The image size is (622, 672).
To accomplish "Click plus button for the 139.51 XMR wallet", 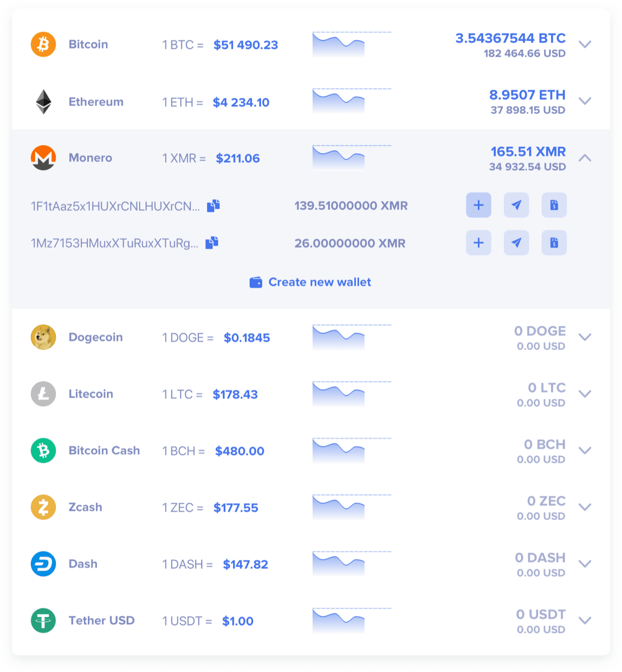I will [x=478, y=205].
